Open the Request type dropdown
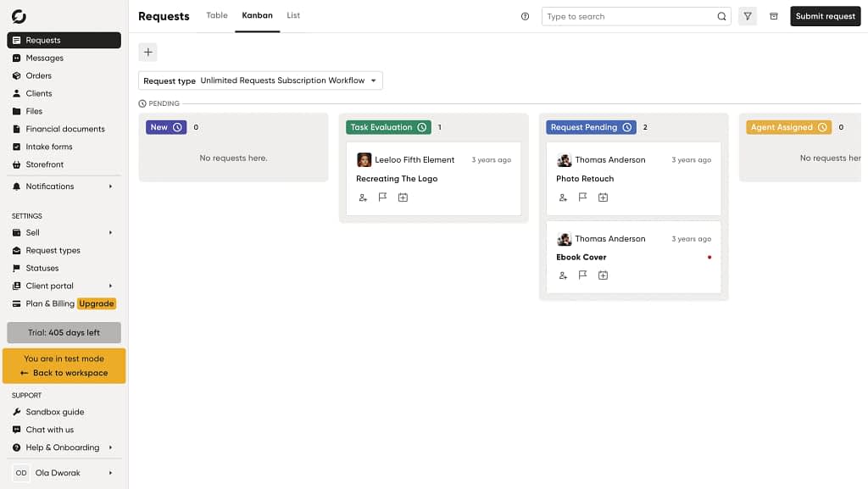Screen dimensions: 868x489 click(x=260, y=81)
